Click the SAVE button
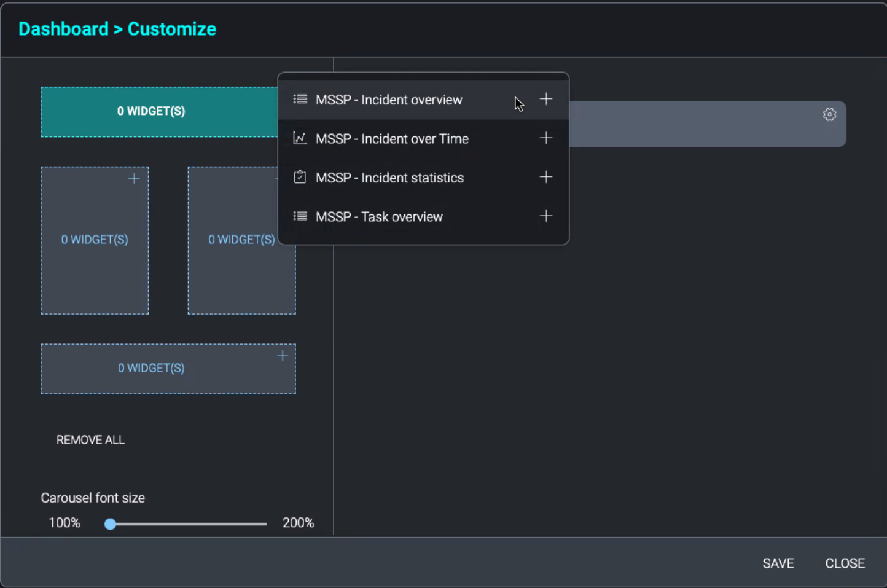The width and height of the screenshot is (887, 588). click(778, 563)
